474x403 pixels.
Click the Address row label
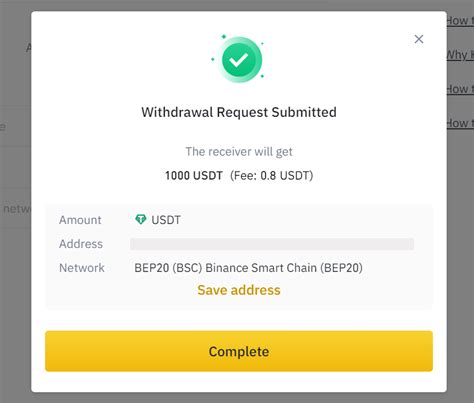click(81, 244)
